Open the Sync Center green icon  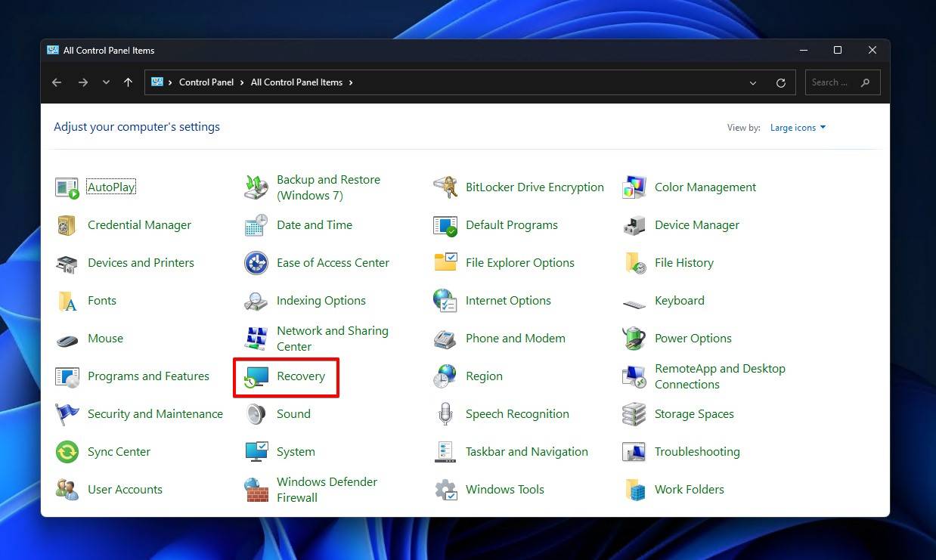[x=67, y=452]
